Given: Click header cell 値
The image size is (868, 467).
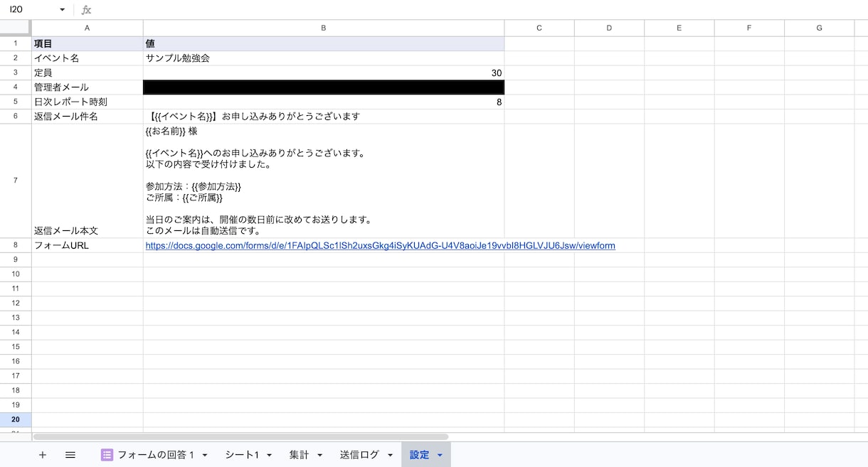Looking at the screenshot, I should point(324,43).
